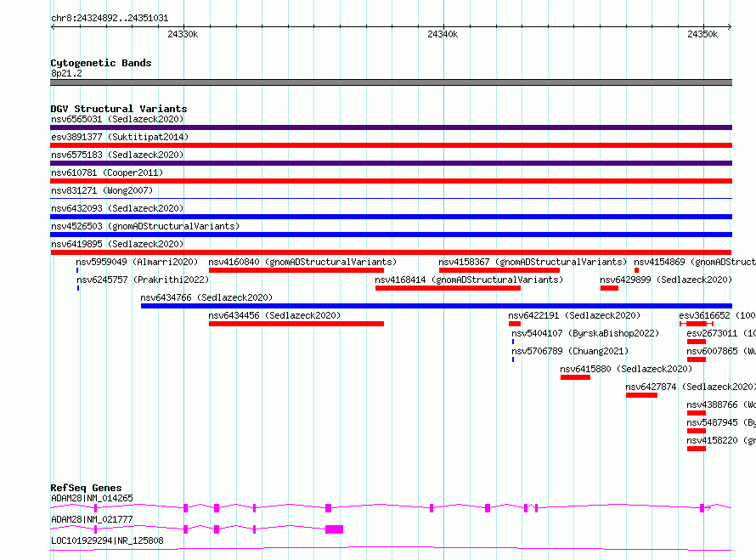This screenshot has height=560, width=756.
Task: Open nsv6429899 (Sedlazeck2020) label
Action: pyautogui.click(x=666, y=280)
